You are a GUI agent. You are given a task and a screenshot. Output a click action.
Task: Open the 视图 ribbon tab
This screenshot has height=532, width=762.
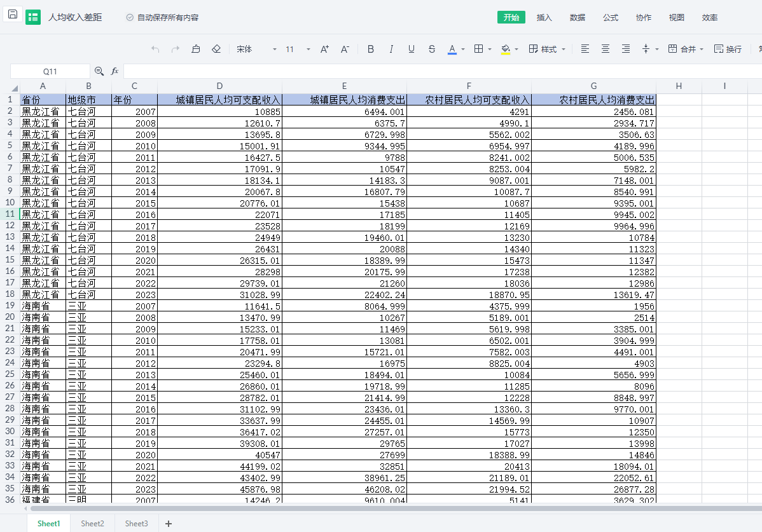pos(677,17)
